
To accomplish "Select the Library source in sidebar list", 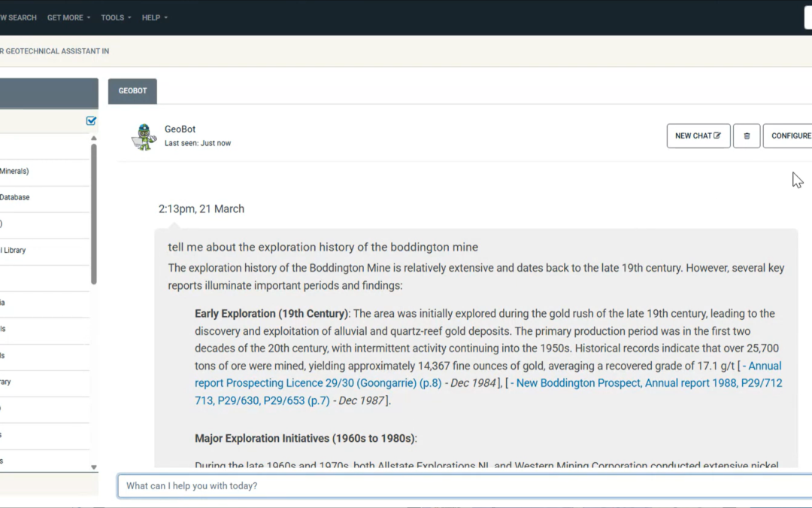I will (14, 251).
